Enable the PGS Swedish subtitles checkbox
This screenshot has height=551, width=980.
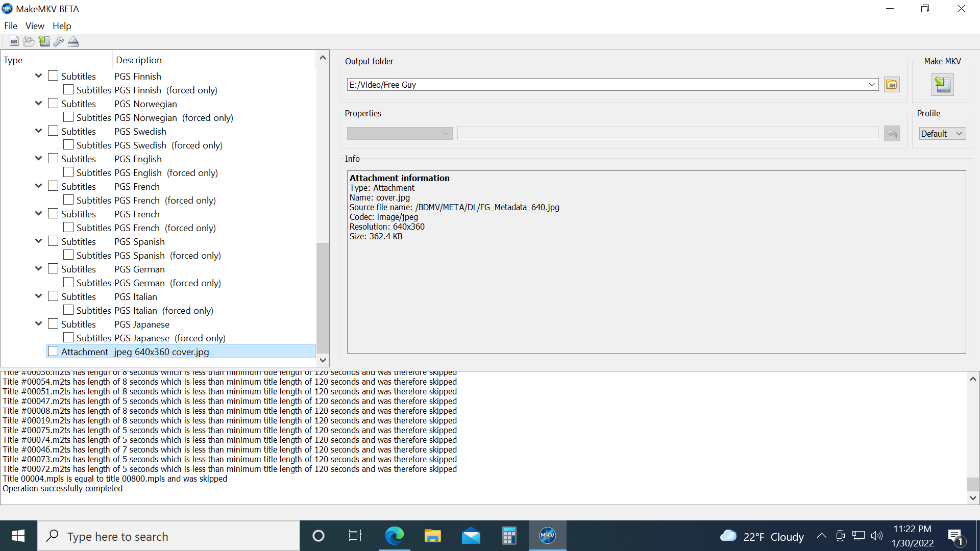[53, 131]
